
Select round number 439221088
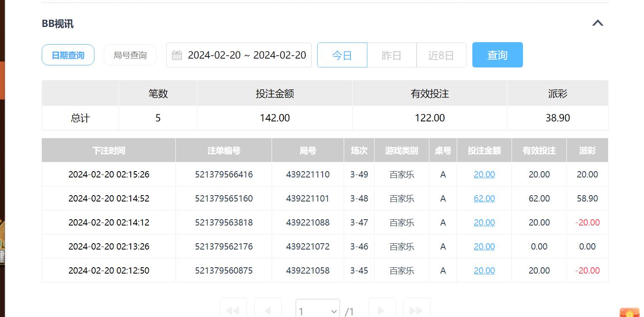[x=308, y=222]
